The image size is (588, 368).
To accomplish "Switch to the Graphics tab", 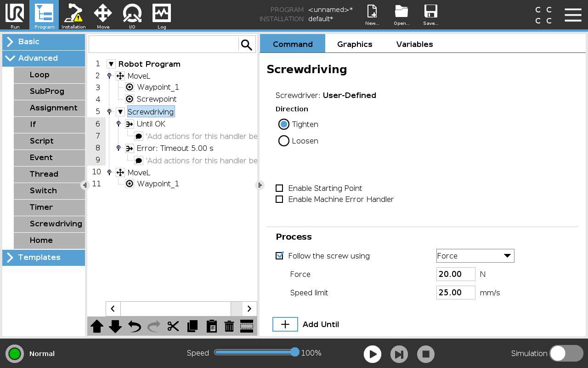I will (x=355, y=44).
